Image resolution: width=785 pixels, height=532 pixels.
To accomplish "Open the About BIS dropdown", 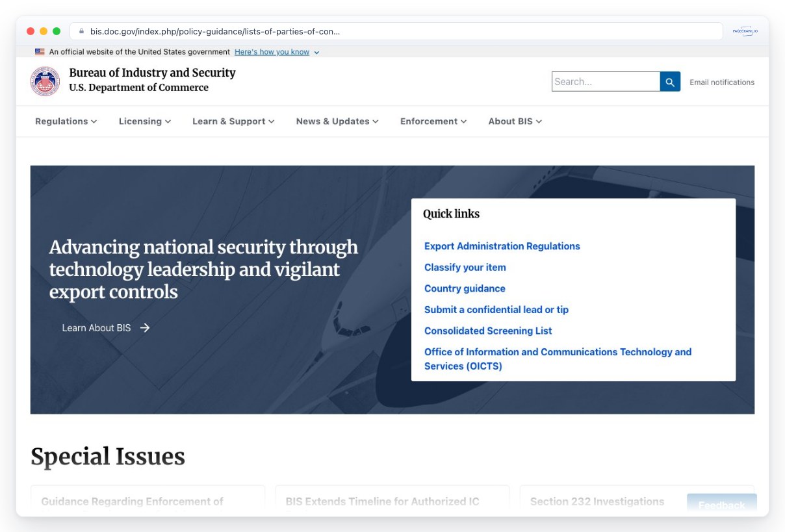I will (515, 121).
